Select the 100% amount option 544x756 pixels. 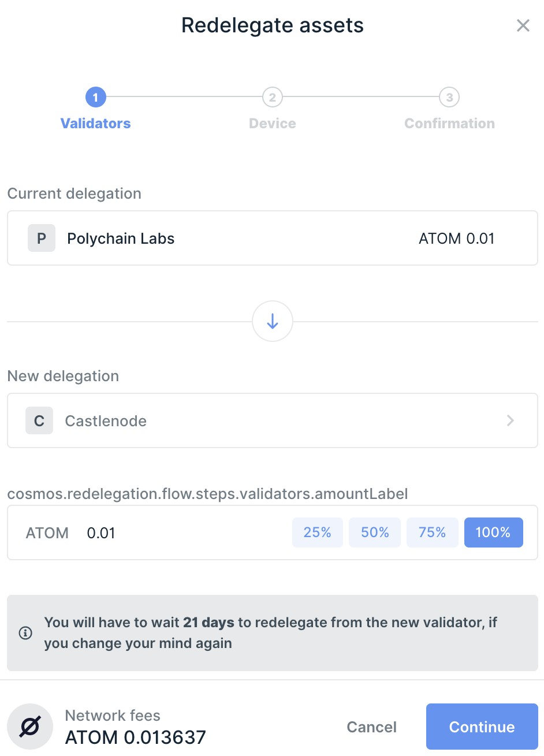(493, 532)
